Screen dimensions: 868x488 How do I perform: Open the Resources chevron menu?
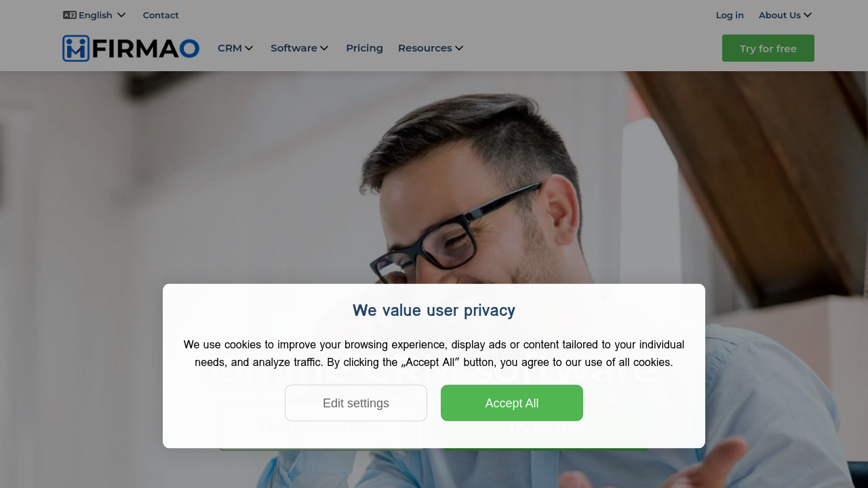click(x=459, y=48)
